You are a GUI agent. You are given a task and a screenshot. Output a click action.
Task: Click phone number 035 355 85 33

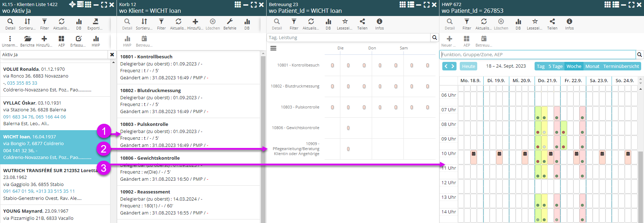pos(22,83)
